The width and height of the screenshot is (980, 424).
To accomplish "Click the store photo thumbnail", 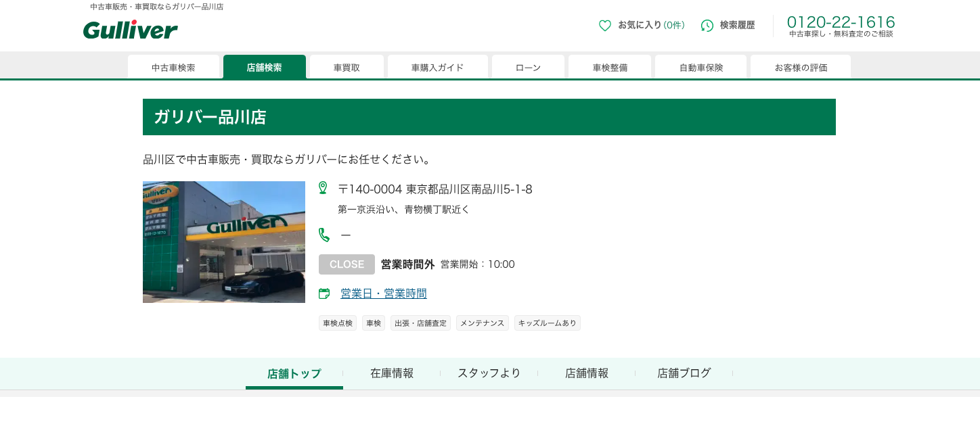I will 224,242.
